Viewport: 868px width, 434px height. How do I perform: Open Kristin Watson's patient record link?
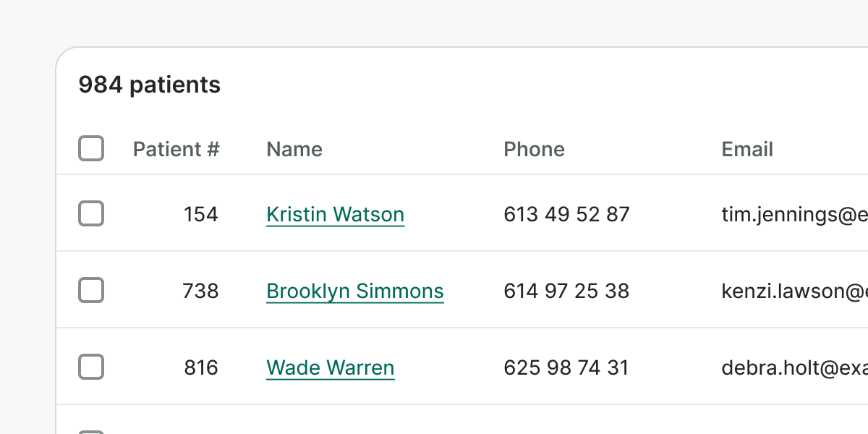(335, 214)
